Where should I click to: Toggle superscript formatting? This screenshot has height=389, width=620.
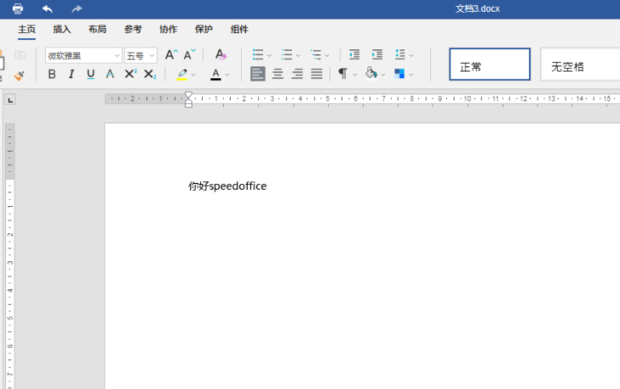130,74
